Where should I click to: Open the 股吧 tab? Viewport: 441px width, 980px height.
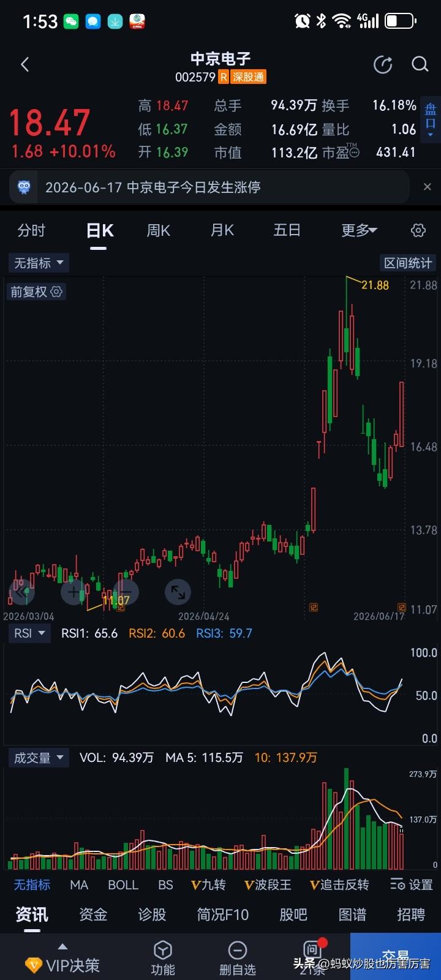[x=293, y=914]
